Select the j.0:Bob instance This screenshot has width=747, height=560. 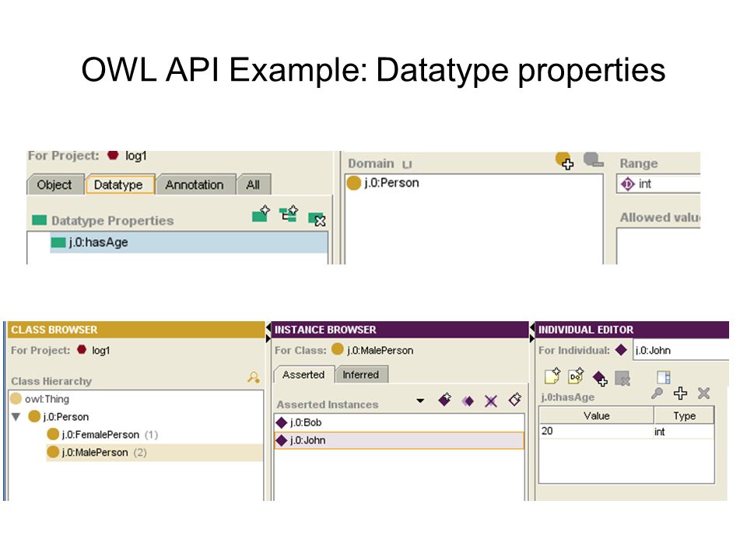pos(399,422)
